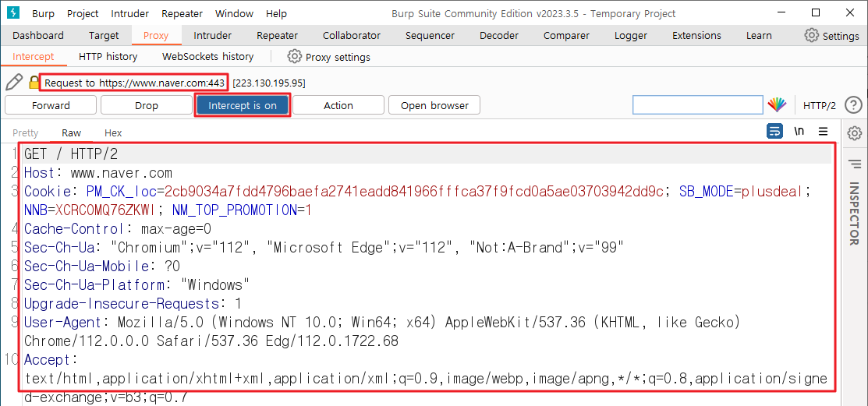Viewport: 868px width, 406px height.
Task: Click the Cache-Control header line
Action: point(118,229)
